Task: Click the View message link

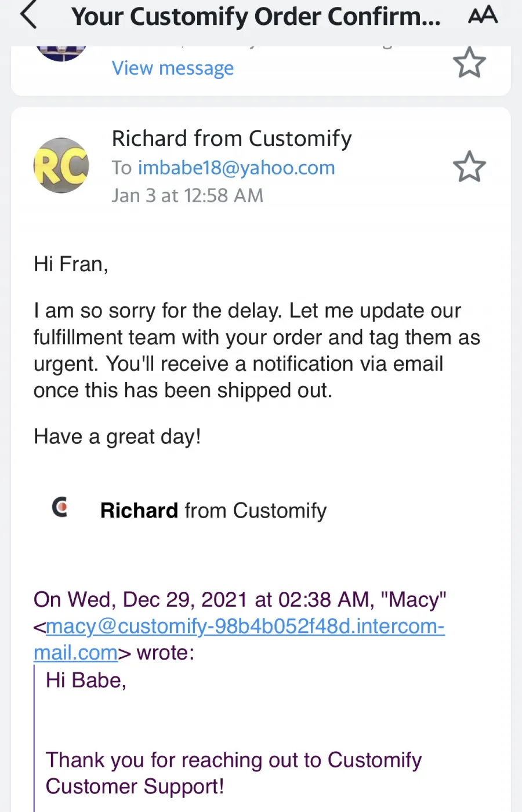Action: pos(173,68)
